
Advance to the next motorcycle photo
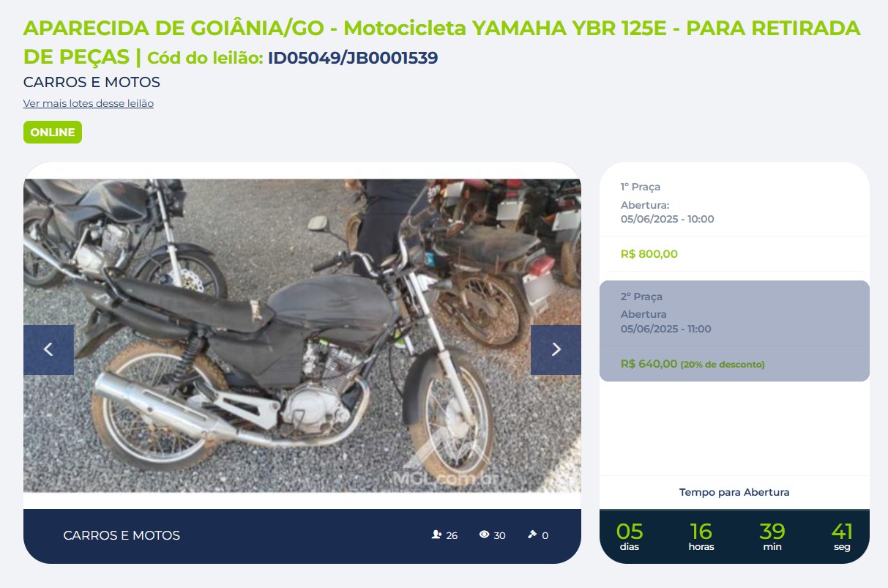tap(556, 350)
